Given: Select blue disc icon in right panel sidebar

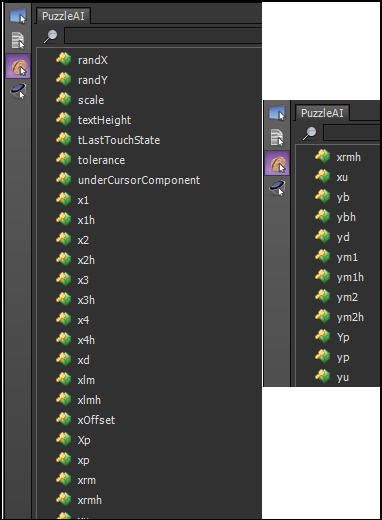Looking at the screenshot, I should pyautogui.click(x=277, y=188).
